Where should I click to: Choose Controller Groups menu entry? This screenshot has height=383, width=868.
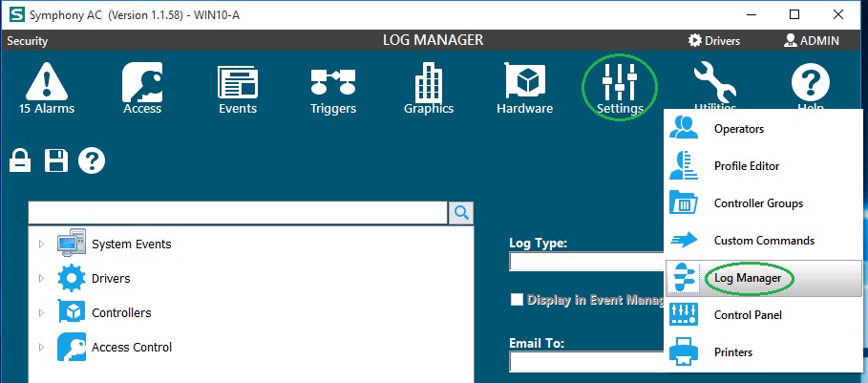pyautogui.click(x=763, y=203)
